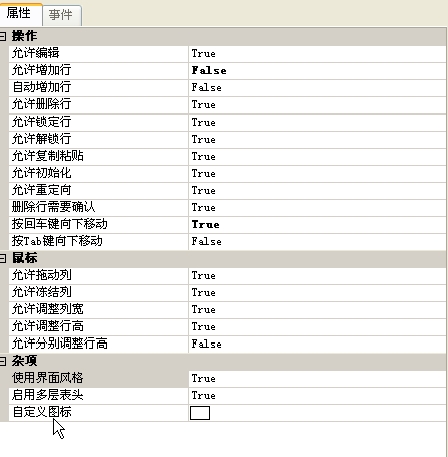Select the 属性 tab
The height and width of the screenshot is (457, 448).
20,14
